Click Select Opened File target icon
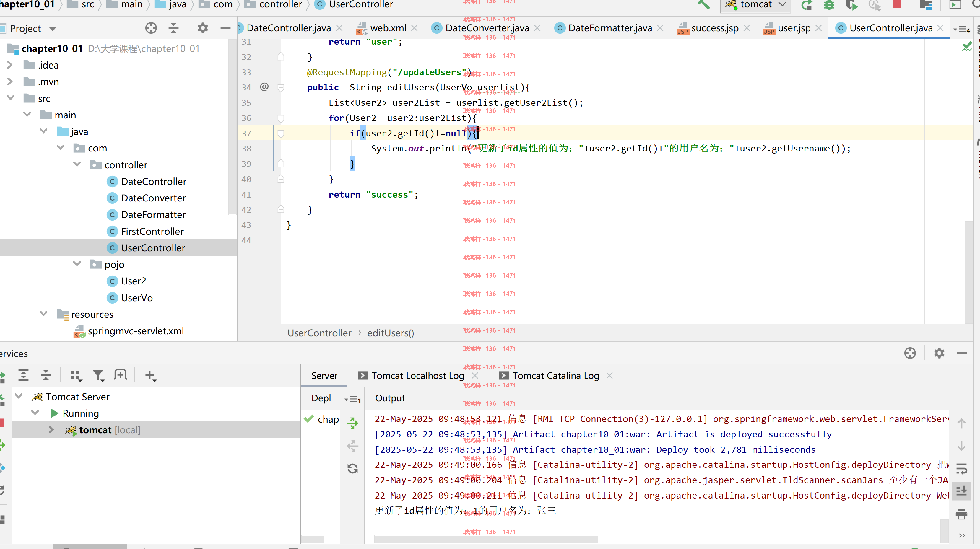The image size is (980, 549). point(151,28)
